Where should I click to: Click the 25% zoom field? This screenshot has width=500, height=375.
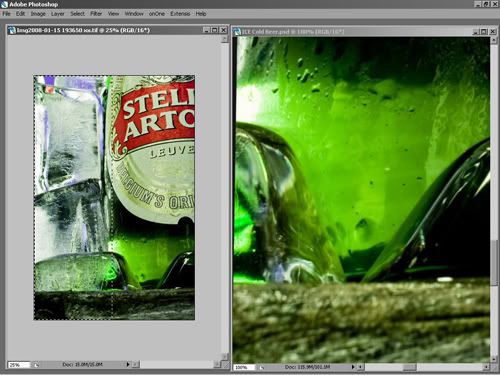click(19, 365)
